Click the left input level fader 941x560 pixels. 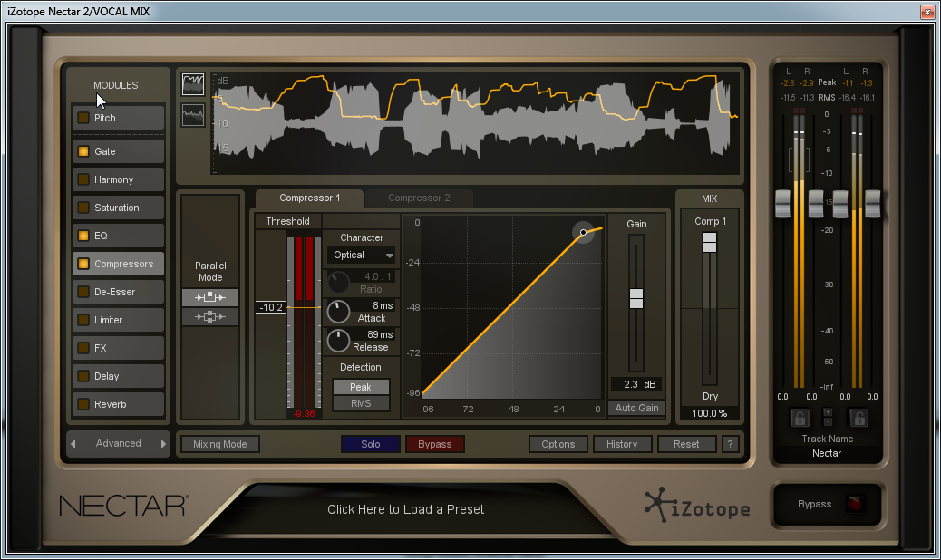coord(782,204)
